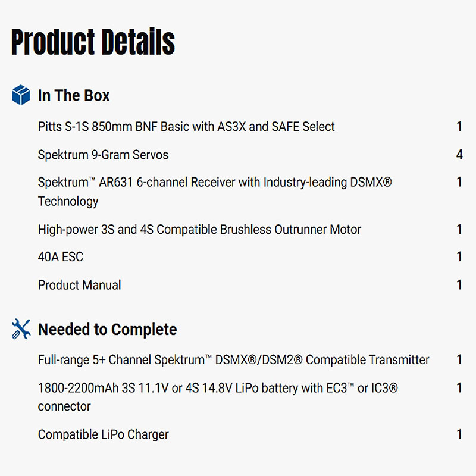The height and width of the screenshot is (476, 476).
Task: Click the Compatible LiPo Charger item
Action: (x=104, y=434)
